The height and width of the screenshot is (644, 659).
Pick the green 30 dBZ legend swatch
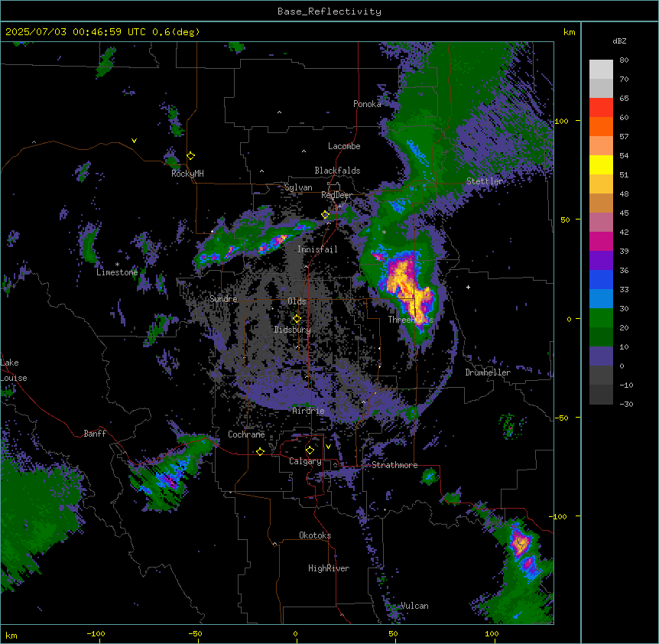point(601,318)
